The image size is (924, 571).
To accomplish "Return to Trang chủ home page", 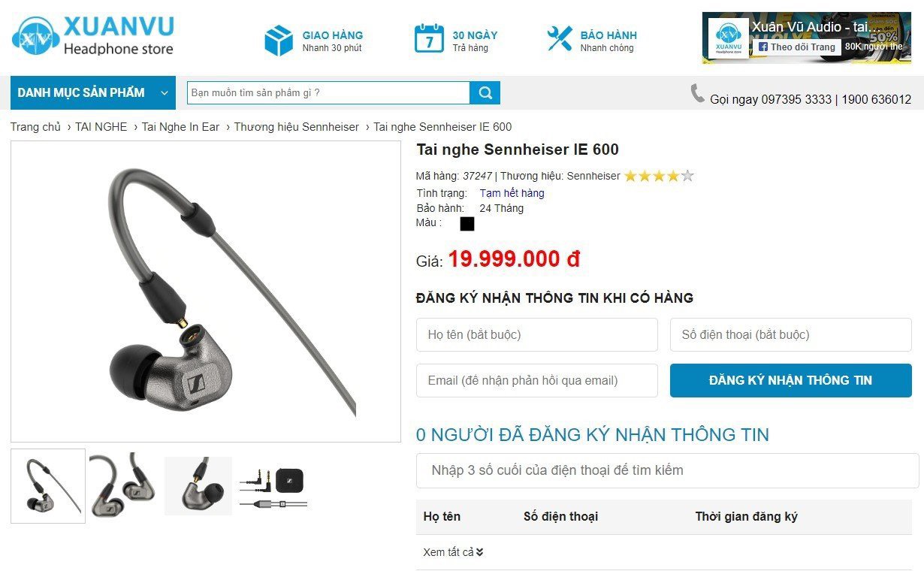I will point(35,127).
